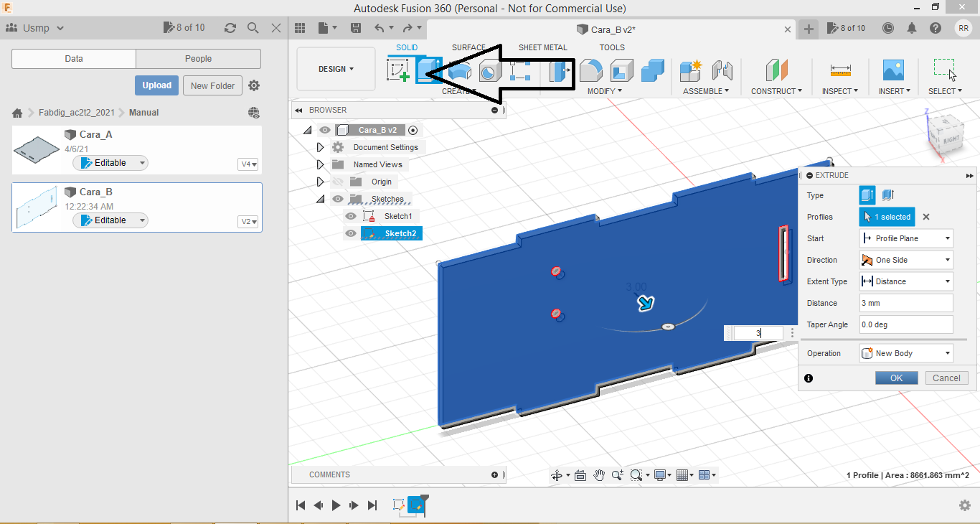980x524 pixels.
Task: Open notifications bell icon
Action: coord(912,28)
